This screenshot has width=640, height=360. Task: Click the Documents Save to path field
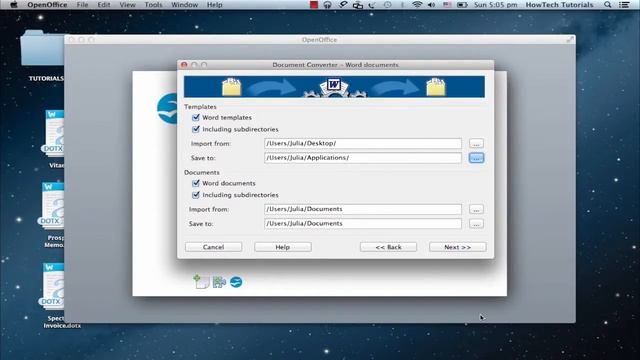tap(363, 224)
